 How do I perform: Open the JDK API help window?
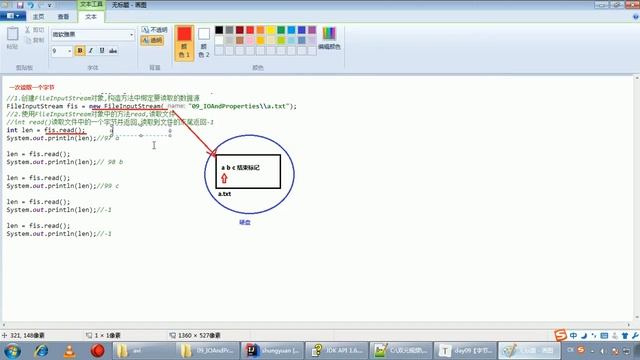coord(336,351)
